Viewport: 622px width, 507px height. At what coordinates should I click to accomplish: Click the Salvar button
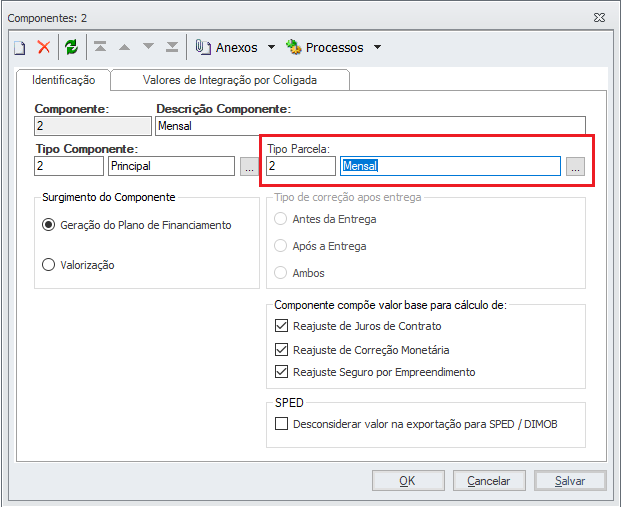570,481
